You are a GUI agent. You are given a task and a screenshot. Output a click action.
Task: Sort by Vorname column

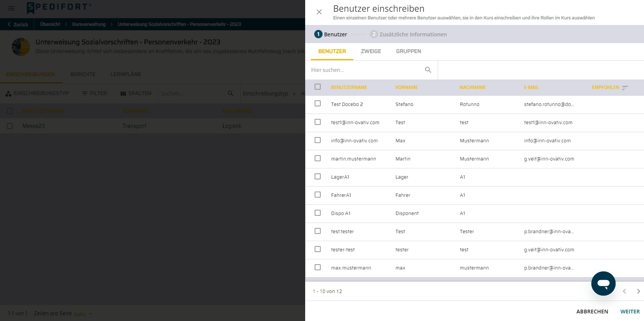[x=406, y=87]
